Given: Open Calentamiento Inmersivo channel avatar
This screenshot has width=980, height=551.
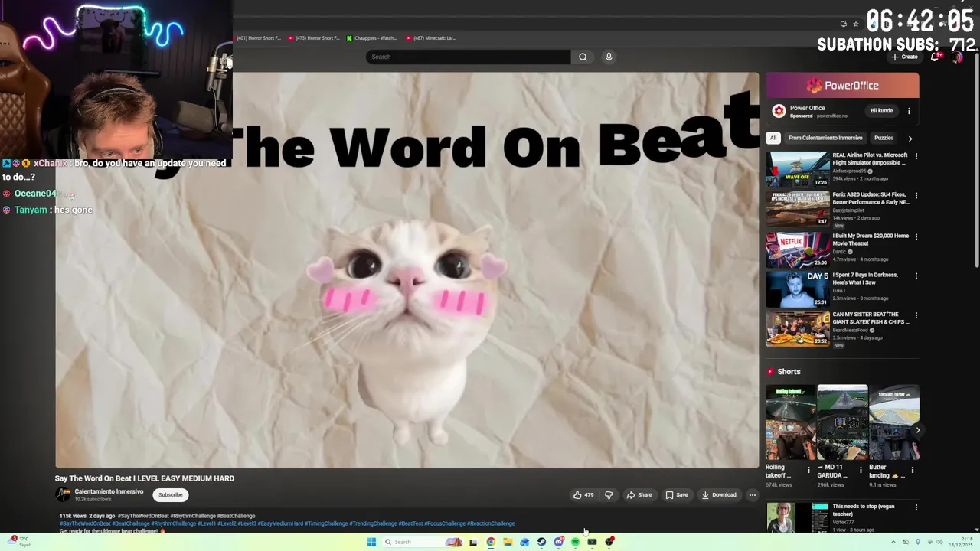Looking at the screenshot, I should (x=62, y=495).
